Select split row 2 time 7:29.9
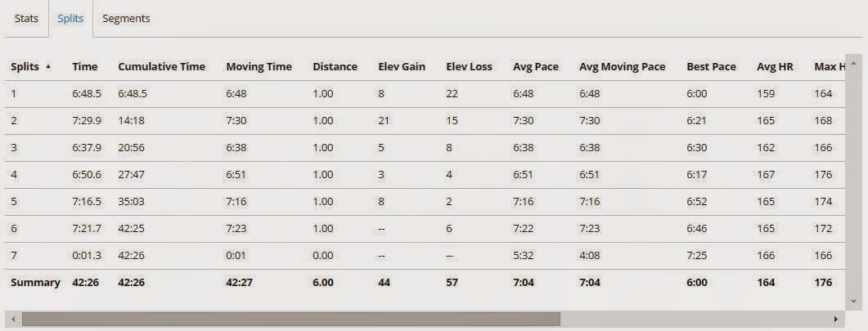Screen dimensions: 868x331 pos(86,121)
